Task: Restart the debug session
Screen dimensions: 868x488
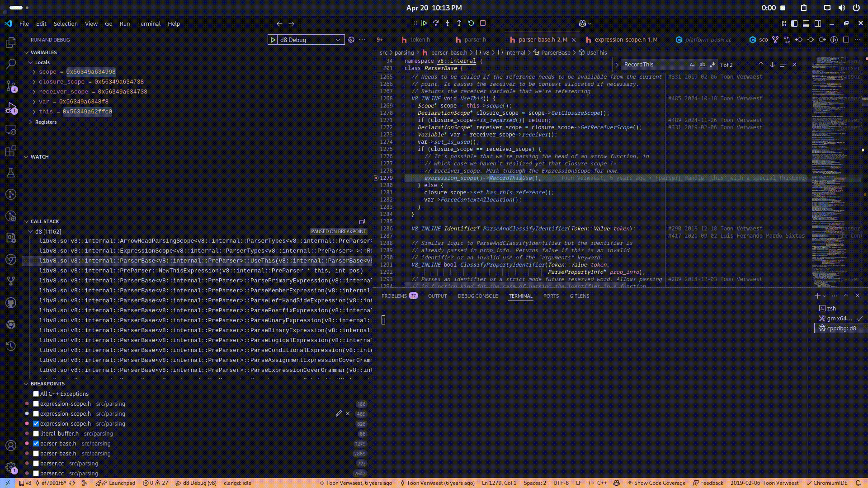Action: pos(471,23)
